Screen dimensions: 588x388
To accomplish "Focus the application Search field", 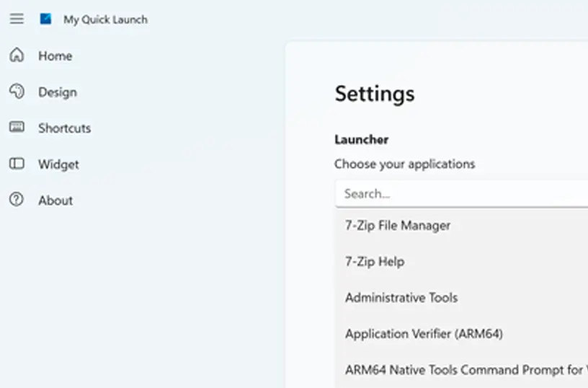I will [462, 193].
